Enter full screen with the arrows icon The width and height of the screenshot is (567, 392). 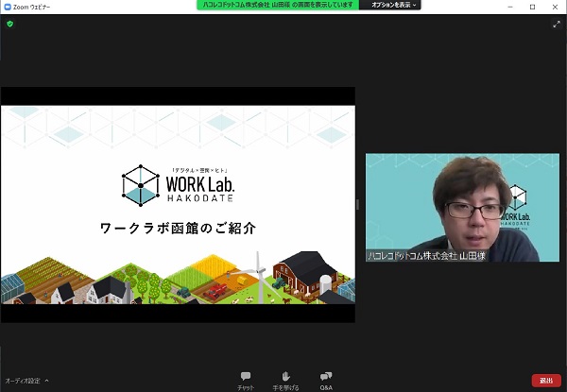557,25
